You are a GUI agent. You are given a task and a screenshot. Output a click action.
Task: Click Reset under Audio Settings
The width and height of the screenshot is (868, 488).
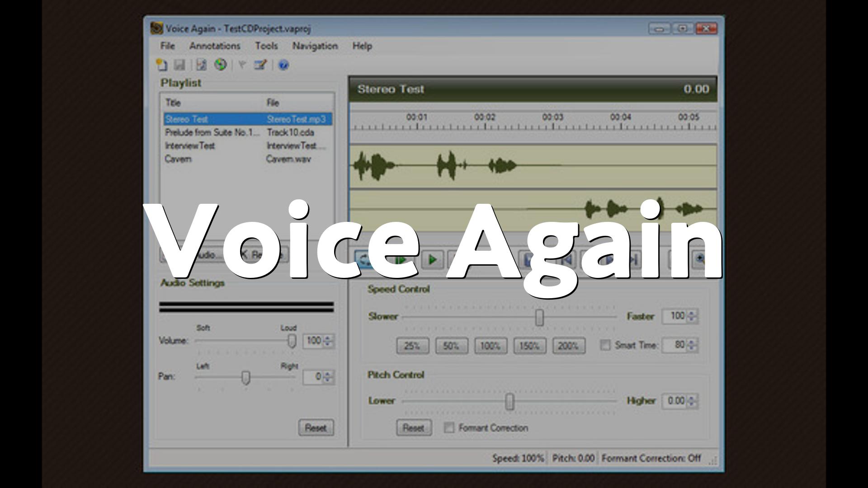(316, 427)
